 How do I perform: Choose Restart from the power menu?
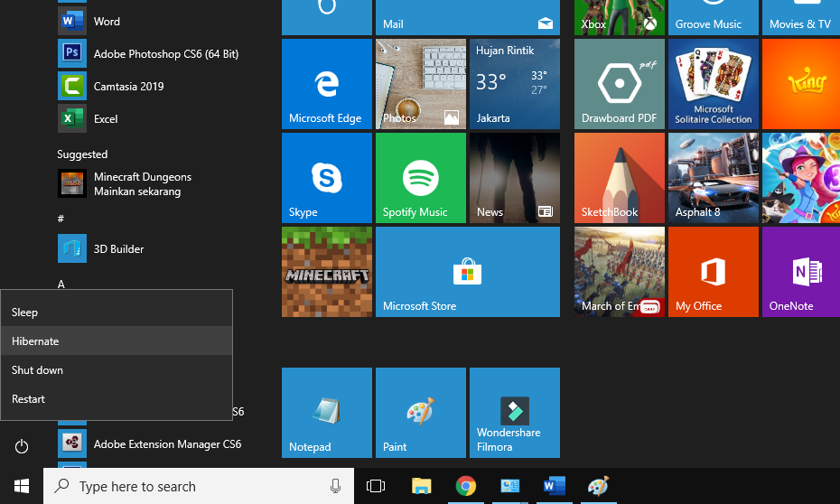coord(117,398)
